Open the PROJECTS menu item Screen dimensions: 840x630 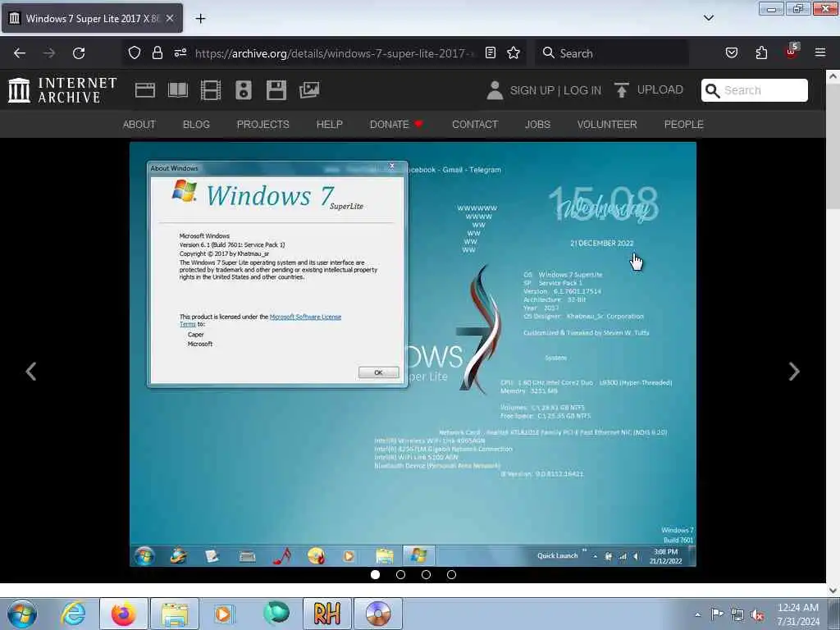263,125
